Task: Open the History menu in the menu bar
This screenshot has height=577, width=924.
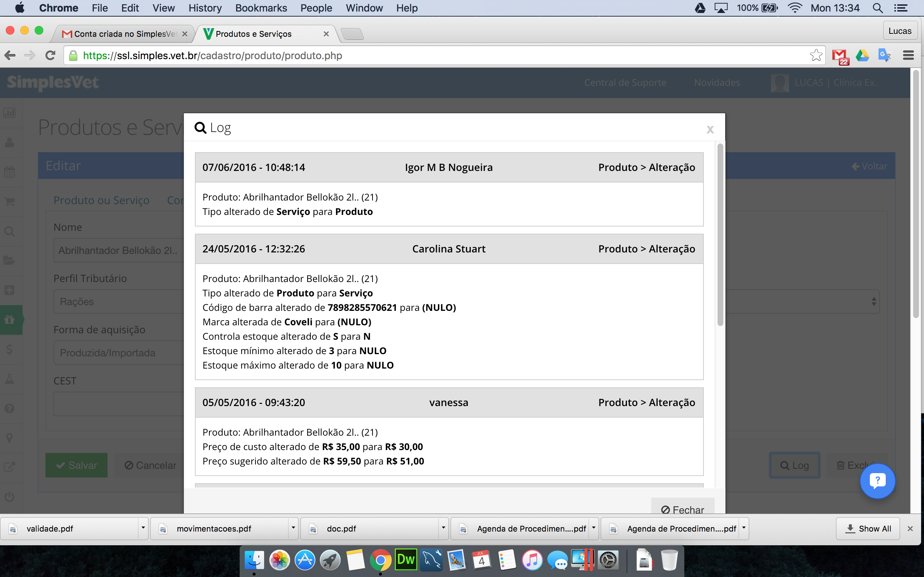Action: 205,8
